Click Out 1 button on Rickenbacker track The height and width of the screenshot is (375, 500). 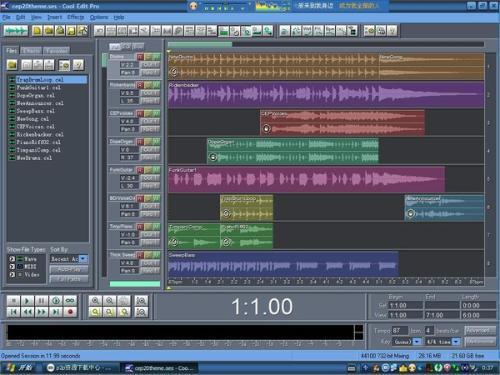click(x=150, y=93)
